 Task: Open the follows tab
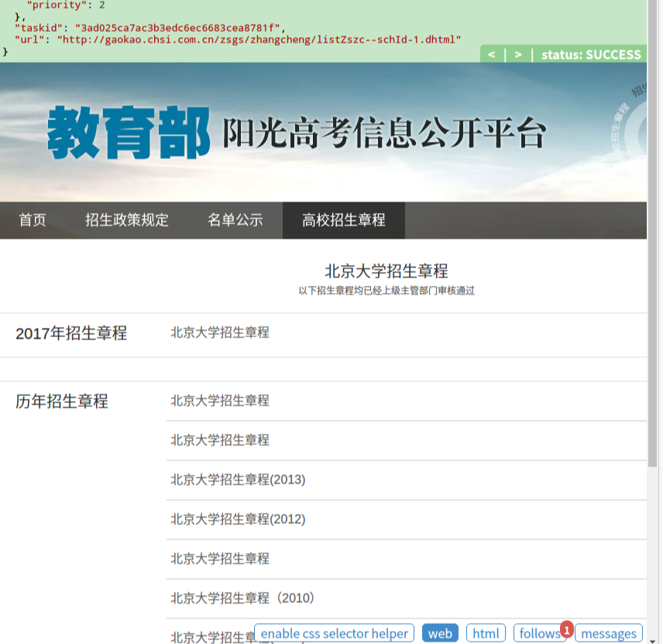(539, 633)
